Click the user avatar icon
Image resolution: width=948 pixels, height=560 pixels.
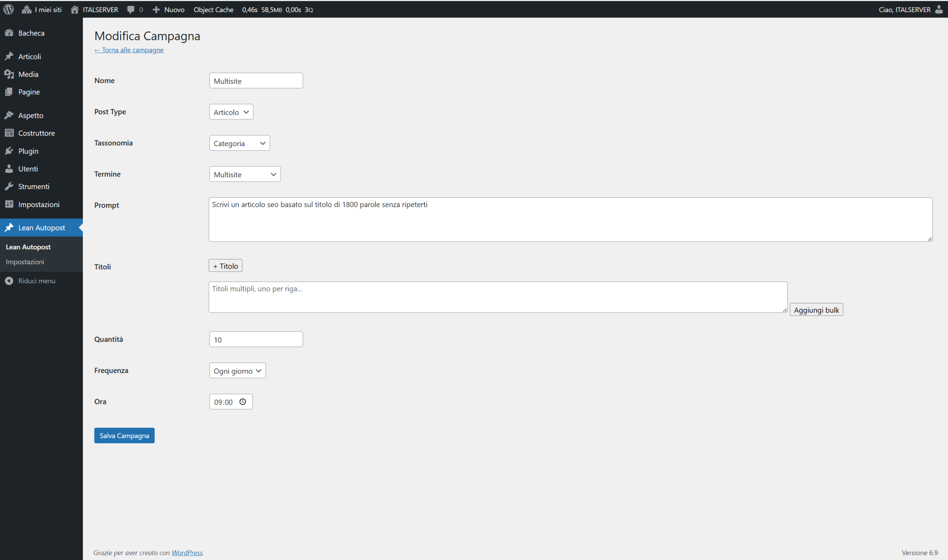[x=939, y=10]
